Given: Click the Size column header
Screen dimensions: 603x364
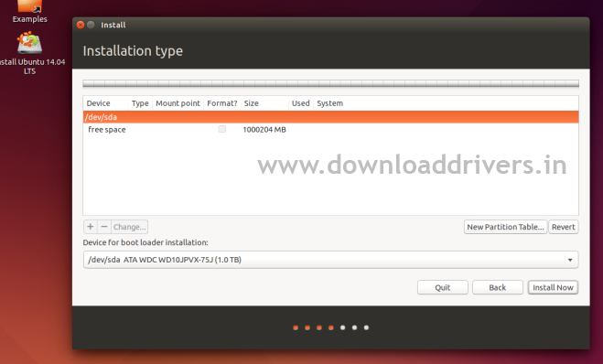Looking at the screenshot, I should click(x=264, y=103).
